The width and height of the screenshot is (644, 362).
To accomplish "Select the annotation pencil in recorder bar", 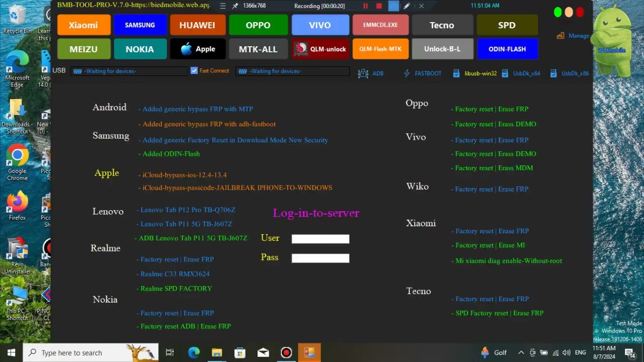I will point(408,6).
